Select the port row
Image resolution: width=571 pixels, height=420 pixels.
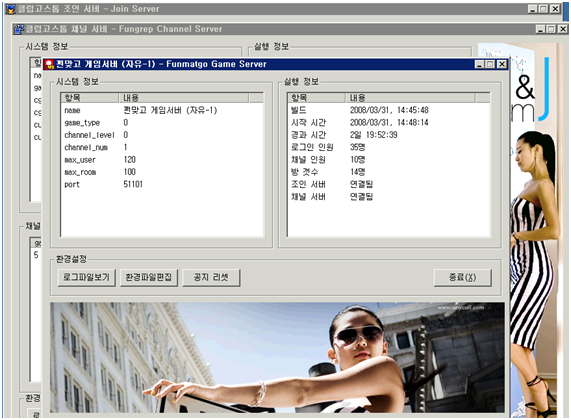tap(162, 185)
